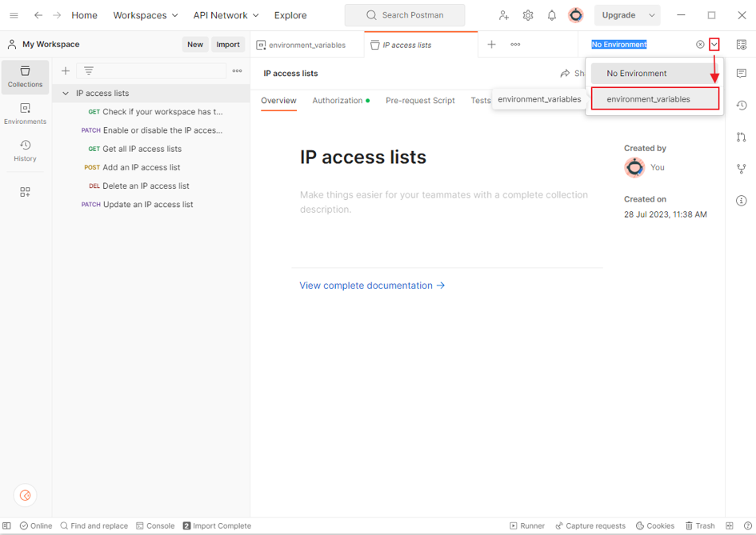Open the invite people icon
Image resolution: width=756 pixels, height=535 pixels.
click(x=504, y=15)
